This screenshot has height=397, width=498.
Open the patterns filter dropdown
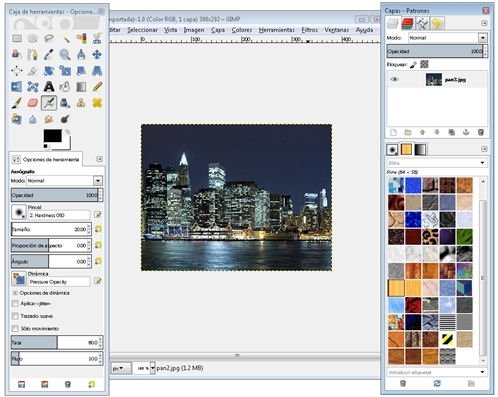point(482,163)
